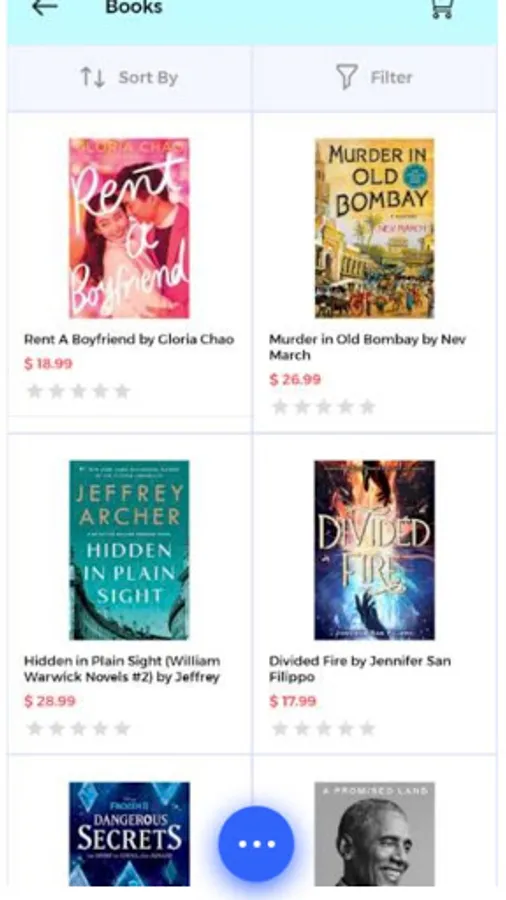The height and width of the screenshot is (900, 506).
Task: View the Divided Fire book cover
Action: pyautogui.click(x=375, y=550)
